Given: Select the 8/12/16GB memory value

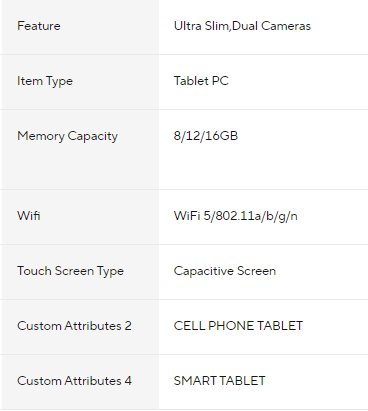Looking at the screenshot, I should pos(206,136).
